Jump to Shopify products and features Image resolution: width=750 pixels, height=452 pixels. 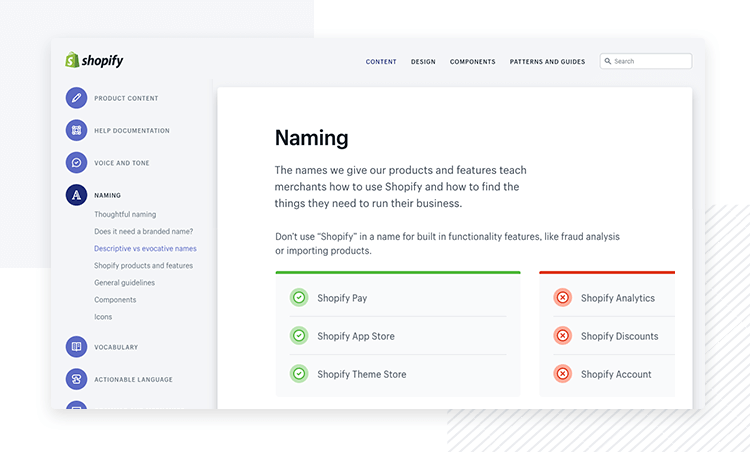click(143, 265)
